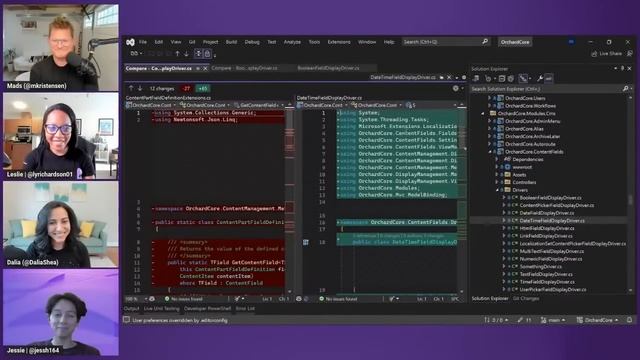Open the Git menu

pos(192,42)
